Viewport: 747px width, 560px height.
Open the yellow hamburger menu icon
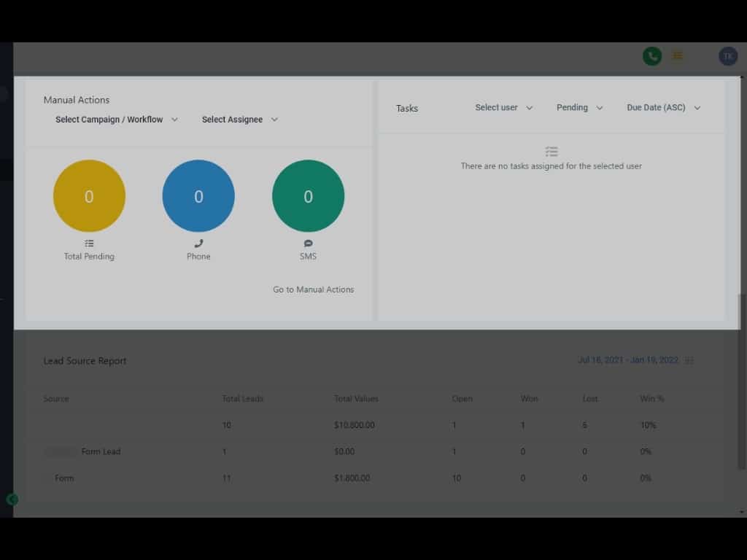[678, 56]
